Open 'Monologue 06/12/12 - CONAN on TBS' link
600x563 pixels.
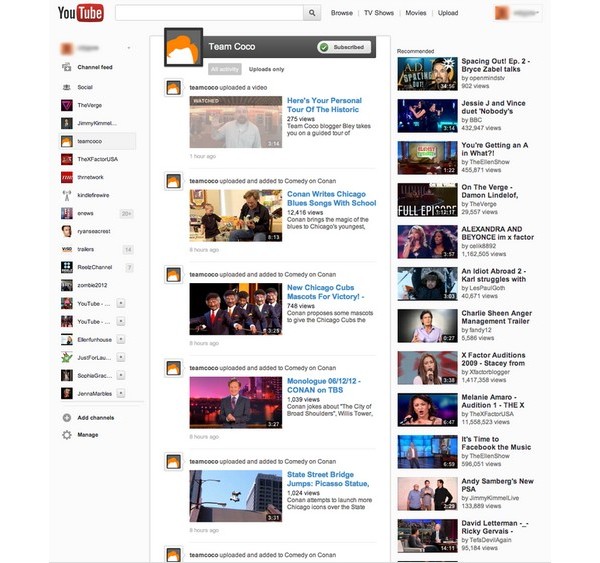point(324,385)
